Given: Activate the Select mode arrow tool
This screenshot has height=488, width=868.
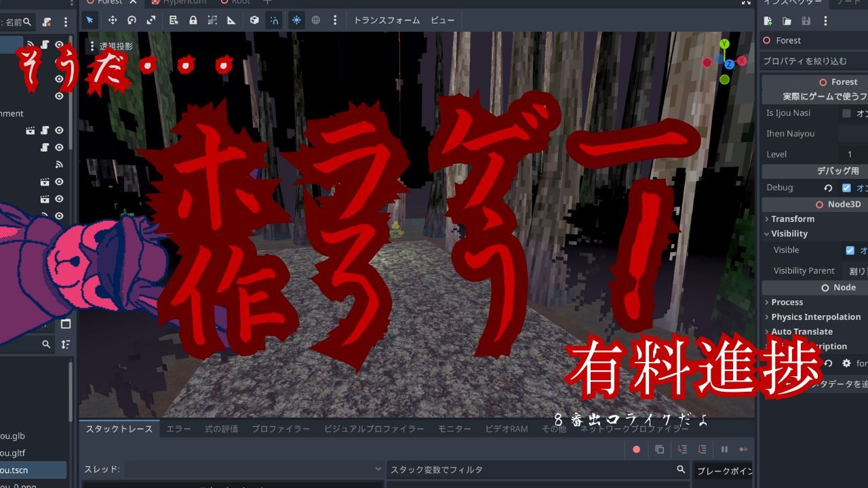Looking at the screenshot, I should (x=90, y=20).
